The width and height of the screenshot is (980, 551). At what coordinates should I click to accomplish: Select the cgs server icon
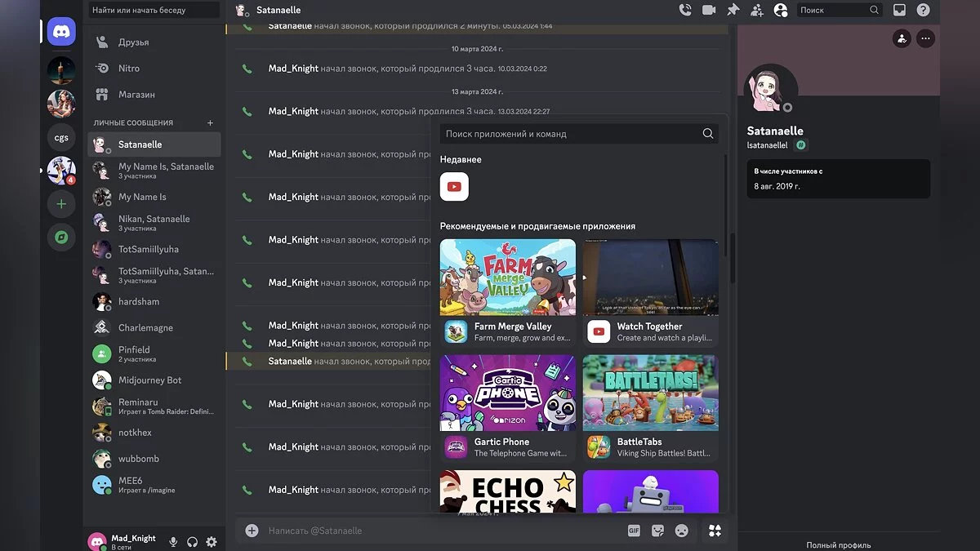61,138
